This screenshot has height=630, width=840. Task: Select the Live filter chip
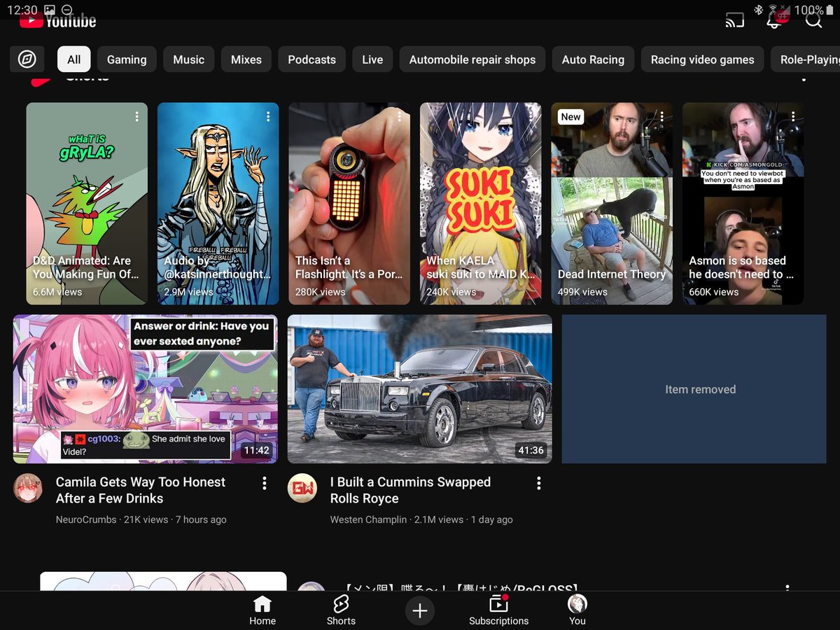[372, 59]
